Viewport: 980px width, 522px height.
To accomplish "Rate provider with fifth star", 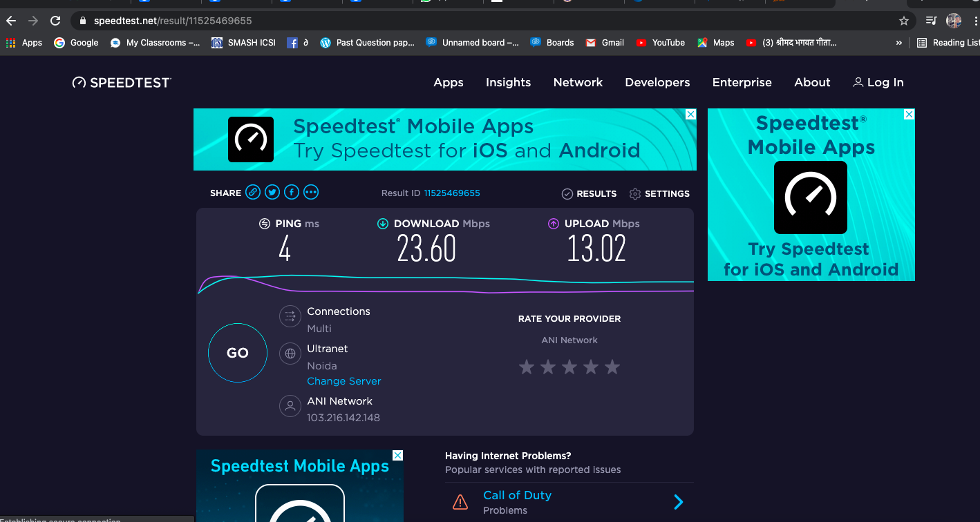I will point(612,367).
